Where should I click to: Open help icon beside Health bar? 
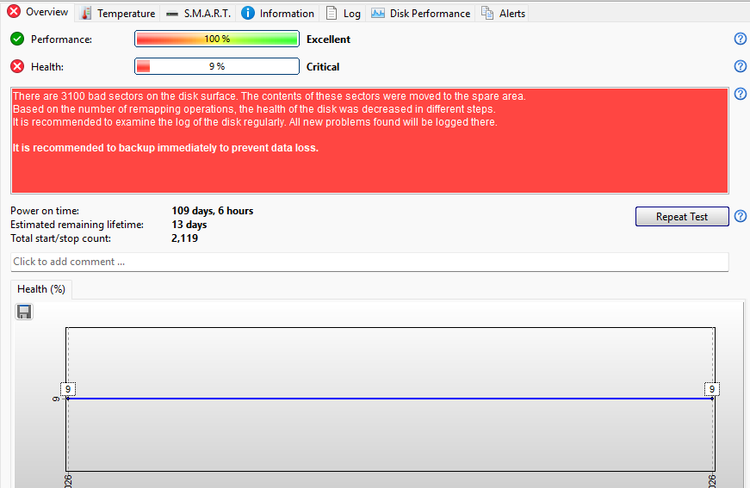click(740, 66)
